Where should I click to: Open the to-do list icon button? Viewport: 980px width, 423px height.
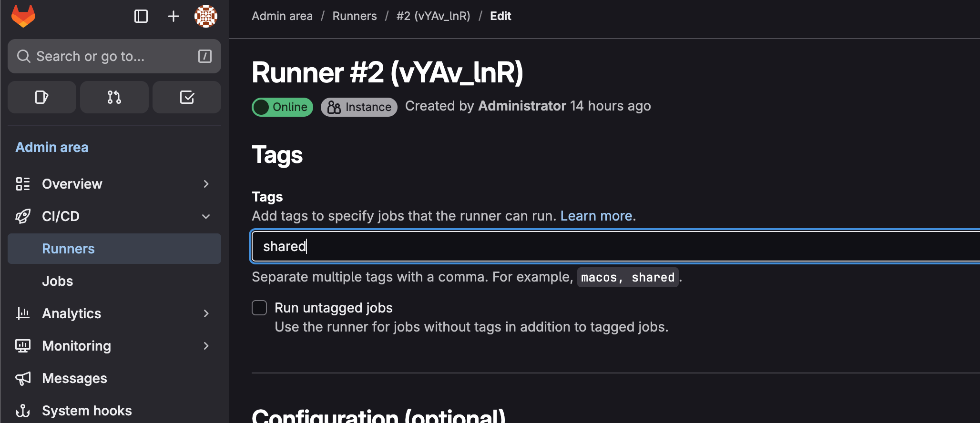click(x=187, y=97)
